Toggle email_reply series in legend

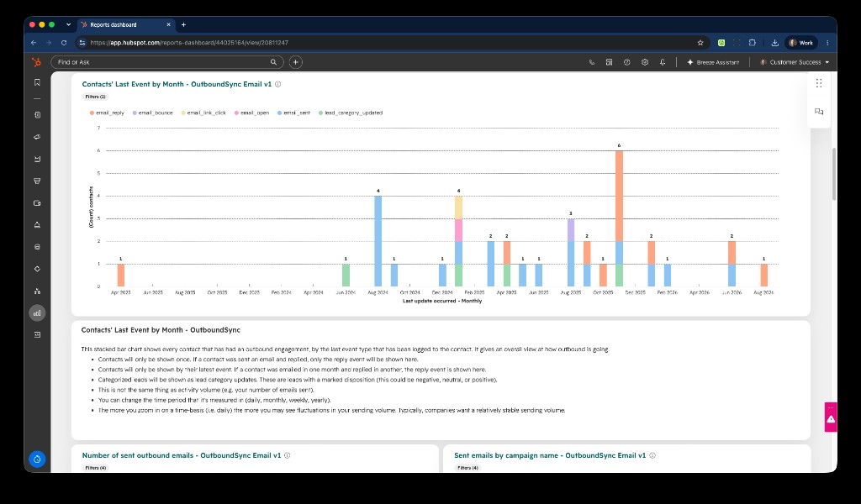(107, 113)
